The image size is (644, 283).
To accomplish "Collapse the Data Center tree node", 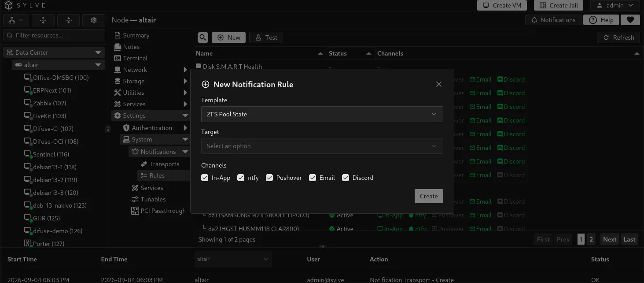I will [x=98, y=52].
